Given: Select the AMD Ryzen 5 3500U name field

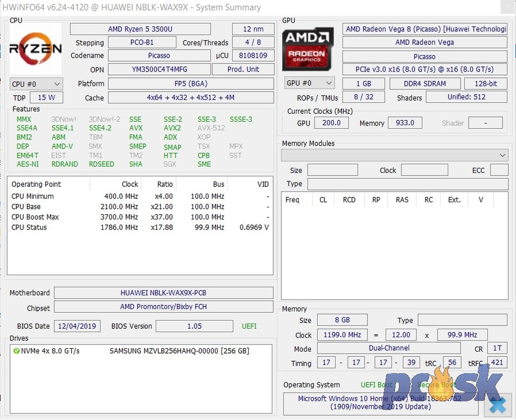Looking at the screenshot, I should coord(140,29).
